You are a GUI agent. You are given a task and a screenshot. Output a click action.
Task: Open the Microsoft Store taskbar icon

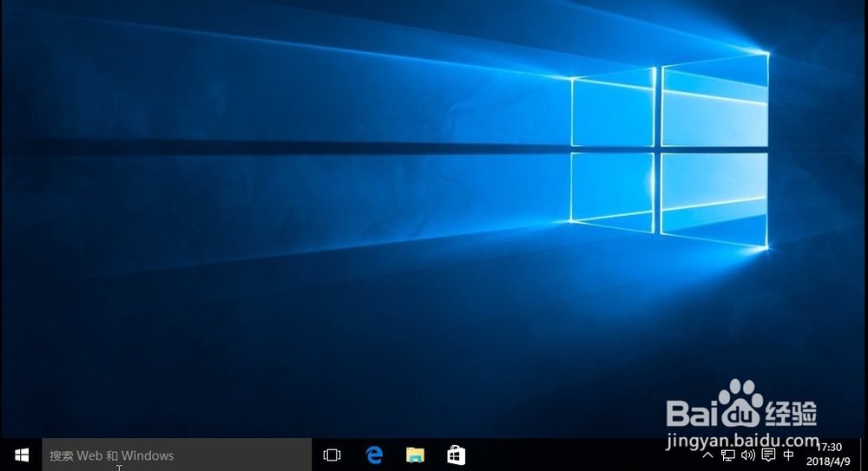(x=457, y=455)
